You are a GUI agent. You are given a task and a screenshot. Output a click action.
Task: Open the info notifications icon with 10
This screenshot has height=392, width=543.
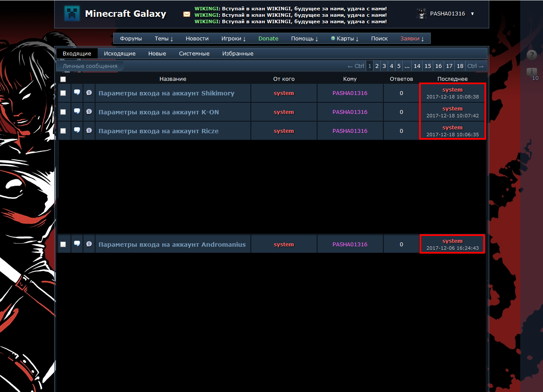tap(532, 72)
